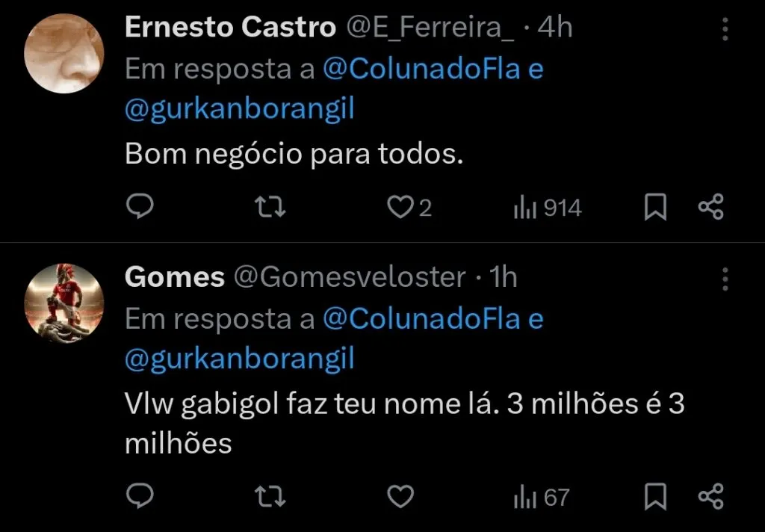Retweet Gomes's comment

(x=269, y=495)
